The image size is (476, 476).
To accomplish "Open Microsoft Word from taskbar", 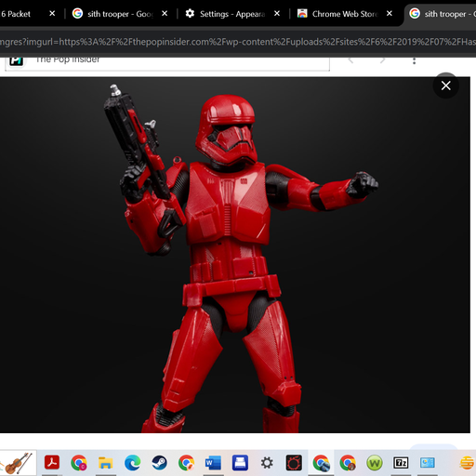I will coord(213,463).
